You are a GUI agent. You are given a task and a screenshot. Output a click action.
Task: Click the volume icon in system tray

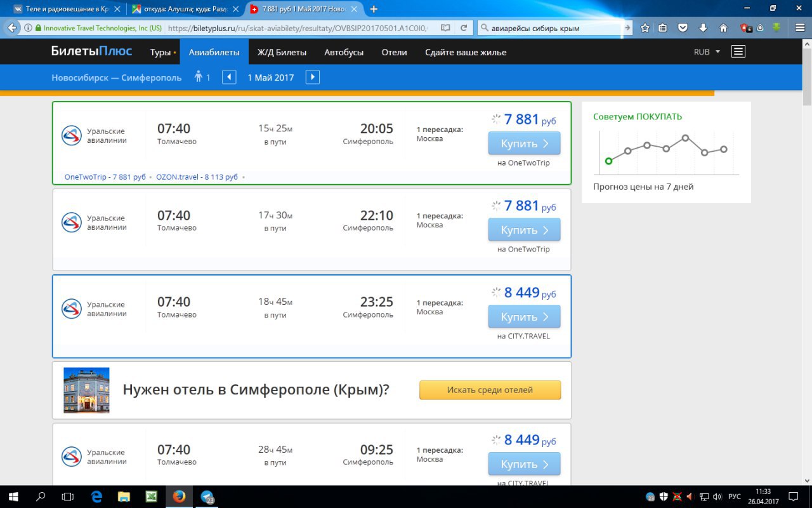pyautogui.click(x=716, y=497)
